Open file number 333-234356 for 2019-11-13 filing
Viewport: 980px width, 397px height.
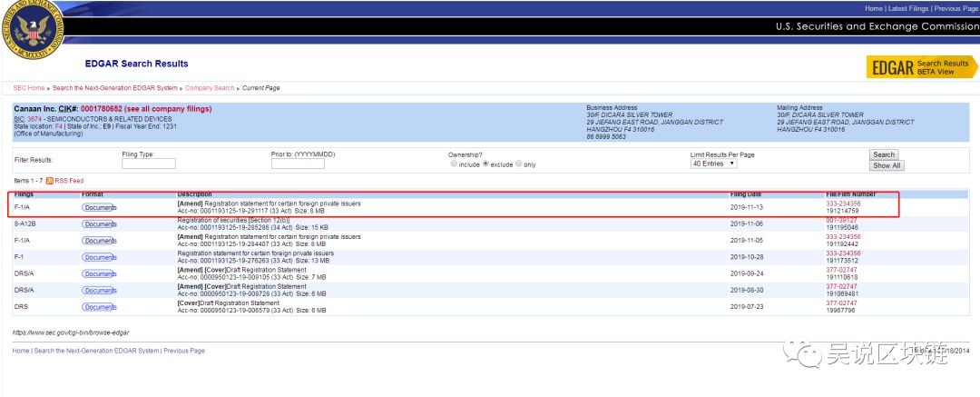843,204
